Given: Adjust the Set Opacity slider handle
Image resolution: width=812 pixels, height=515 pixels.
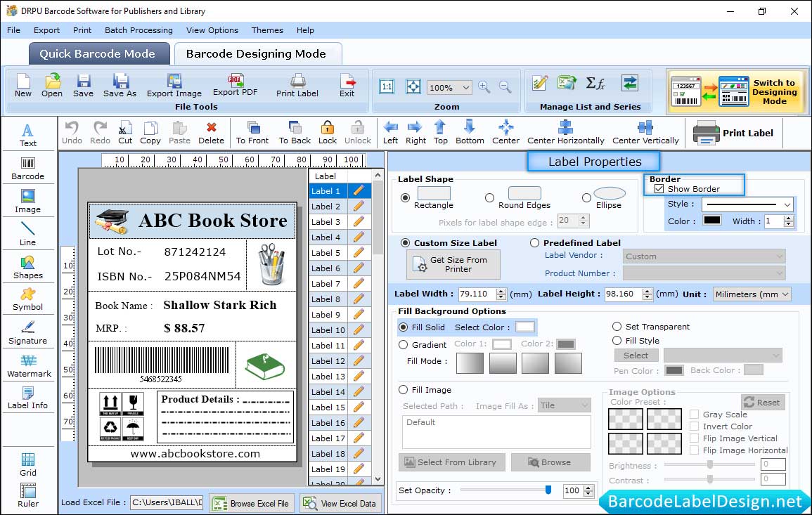Looking at the screenshot, I should (x=548, y=490).
